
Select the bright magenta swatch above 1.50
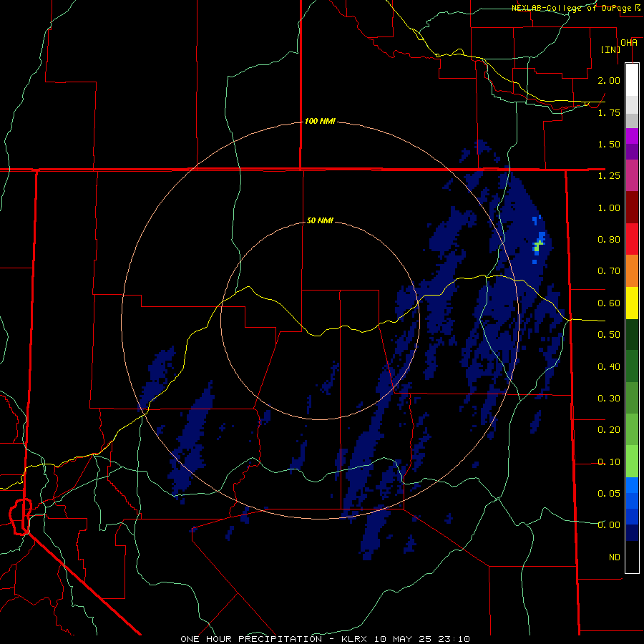coord(632,136)
